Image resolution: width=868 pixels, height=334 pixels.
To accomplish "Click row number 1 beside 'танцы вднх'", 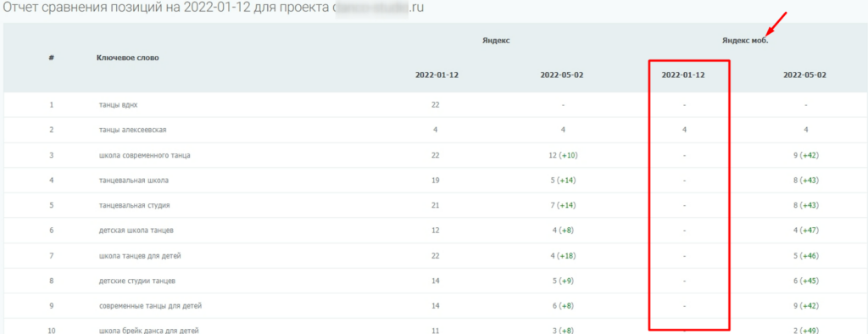I will click(52, 104).
